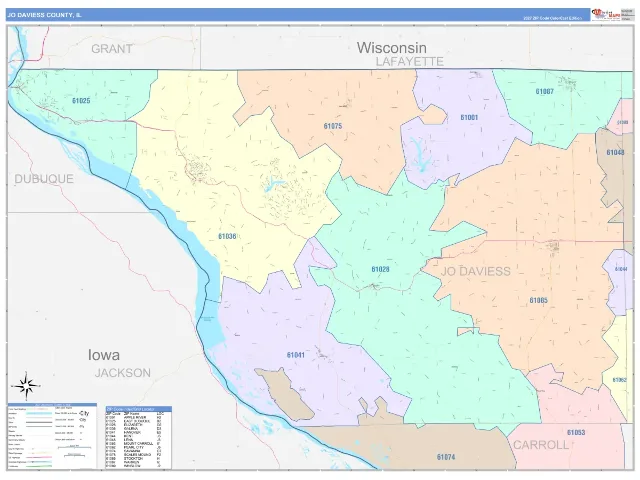This screenshot has width=640, height=480.
Task: Select the Wisconsin state label
Action: [x=392, y=48]
